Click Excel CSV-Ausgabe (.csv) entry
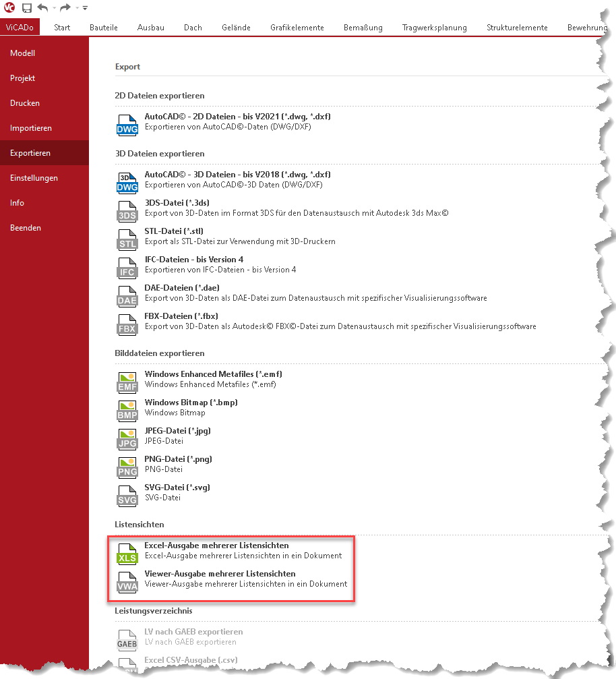Screen dimensions: 616x679 click(x=191, y=660)
